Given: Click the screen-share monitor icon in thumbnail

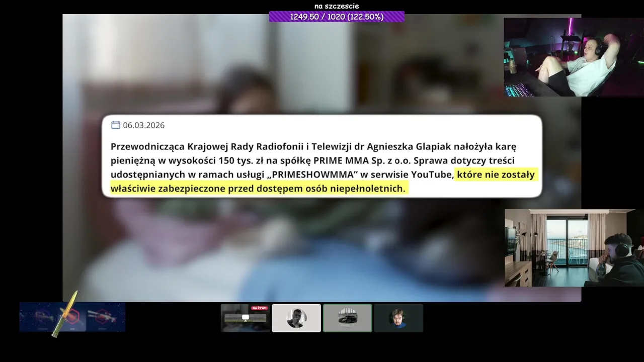Looking at the screenshot, I should [246, 318].
